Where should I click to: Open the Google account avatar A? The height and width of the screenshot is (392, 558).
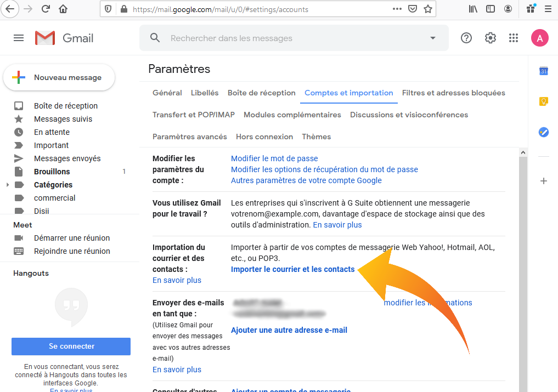tap(540, 38)
